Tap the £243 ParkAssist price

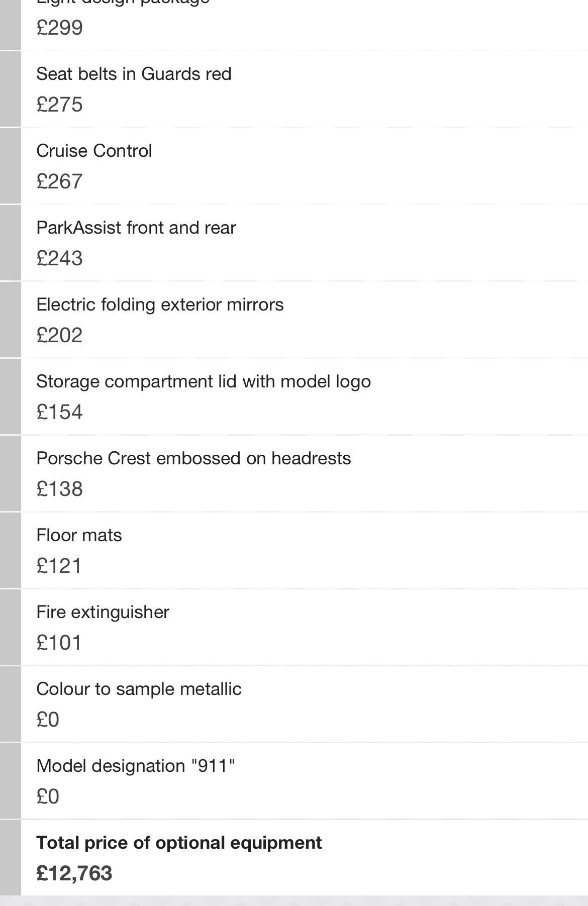59,258
